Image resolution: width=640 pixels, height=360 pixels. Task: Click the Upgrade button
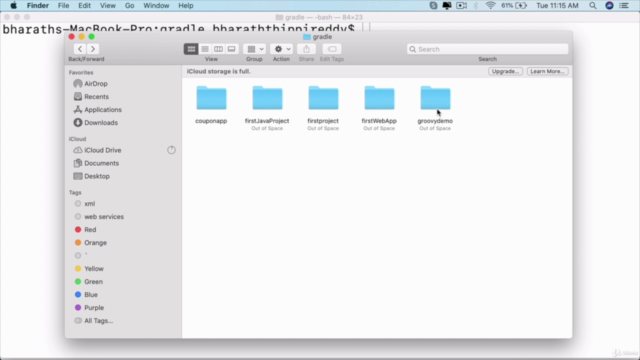click(x=505, y=71)
